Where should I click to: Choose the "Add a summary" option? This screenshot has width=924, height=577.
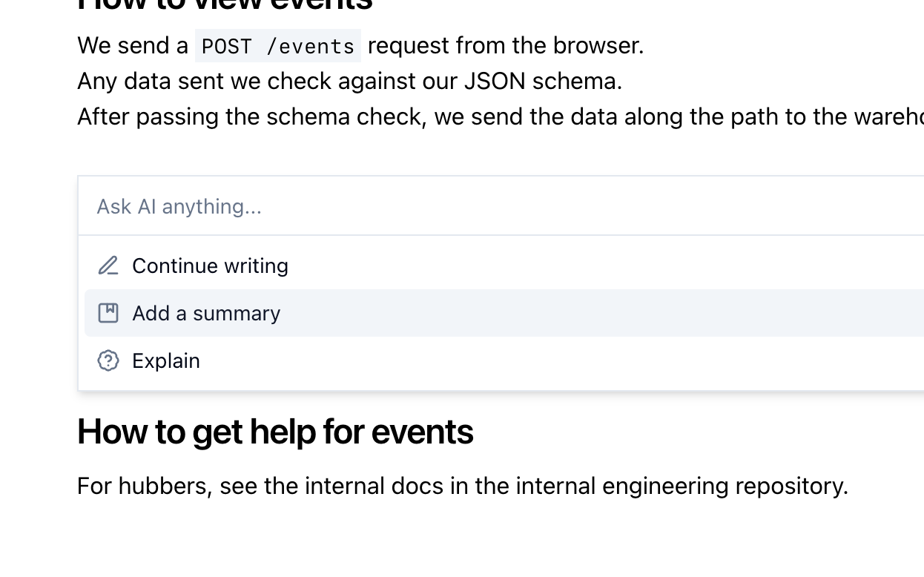(206, 313)
